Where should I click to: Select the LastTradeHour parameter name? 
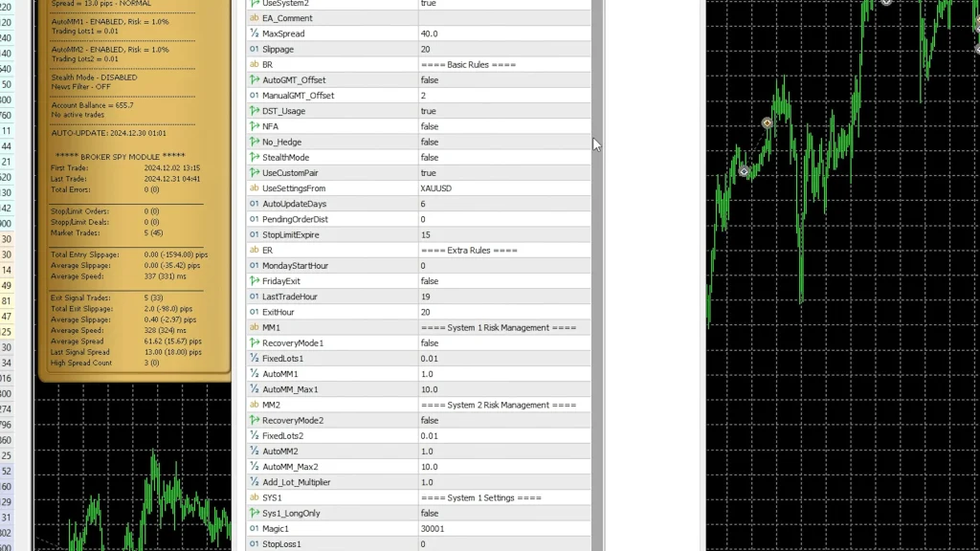coord(289,297)
